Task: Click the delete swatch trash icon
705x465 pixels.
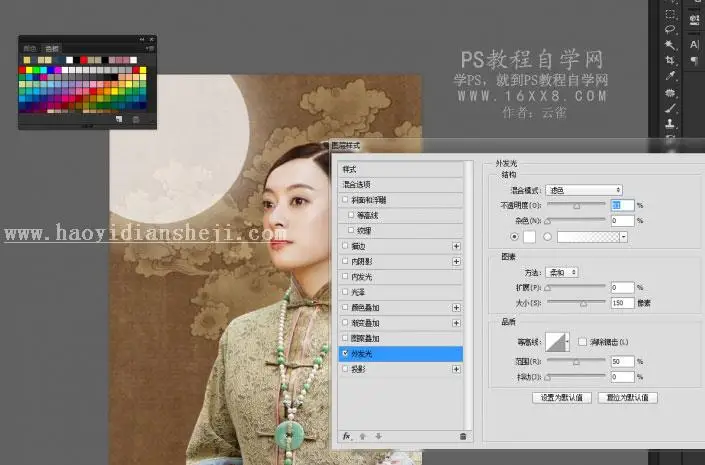Action: [136, 119]
